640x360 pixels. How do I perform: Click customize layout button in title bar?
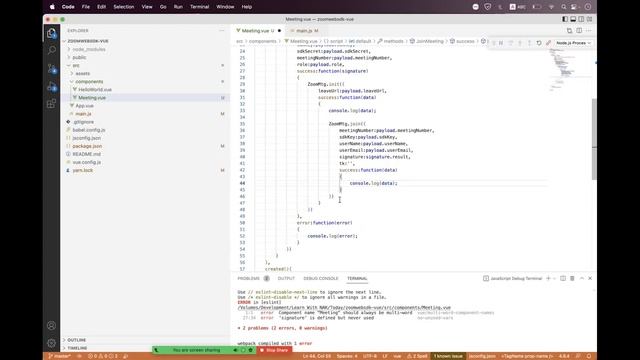[589, 19]
